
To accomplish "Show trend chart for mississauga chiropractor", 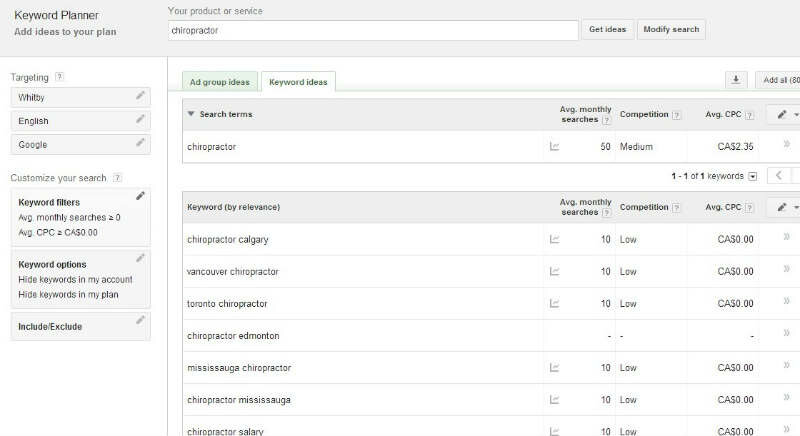I will point(555,368).
